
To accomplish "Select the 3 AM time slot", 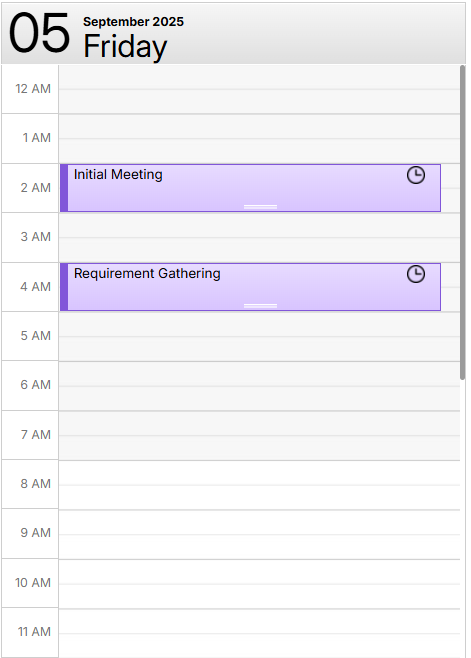I will [x=259, y=238].
